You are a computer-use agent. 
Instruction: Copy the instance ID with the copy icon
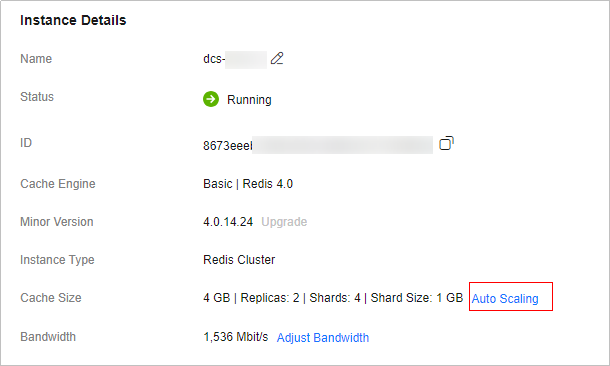click(446, 143)
